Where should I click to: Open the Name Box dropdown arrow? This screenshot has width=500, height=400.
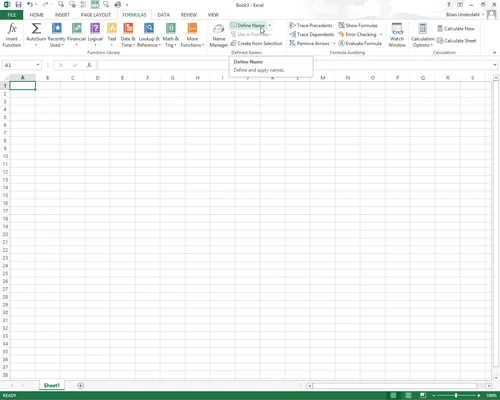click(x=38, y=65)
